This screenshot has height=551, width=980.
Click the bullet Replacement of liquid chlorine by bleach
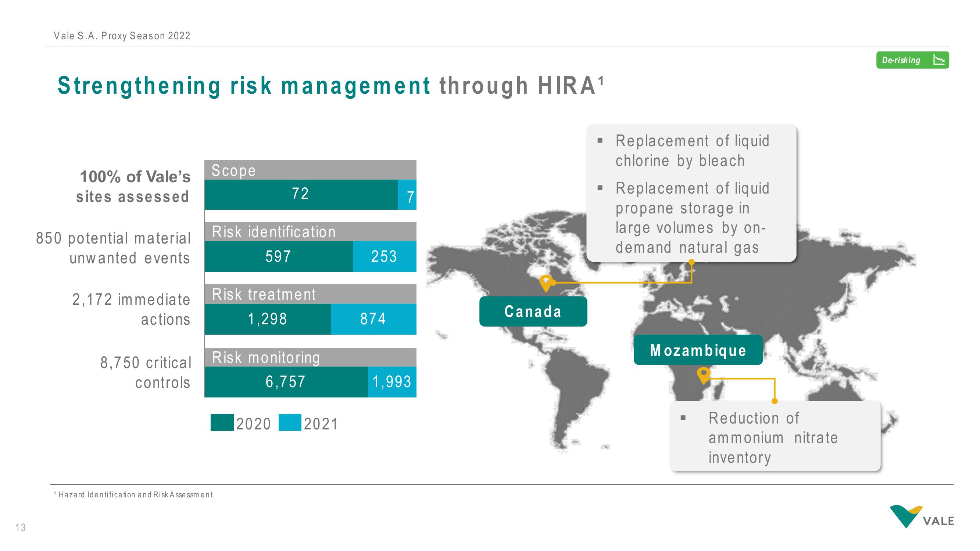pyautogui.click(x=693, y=151)
